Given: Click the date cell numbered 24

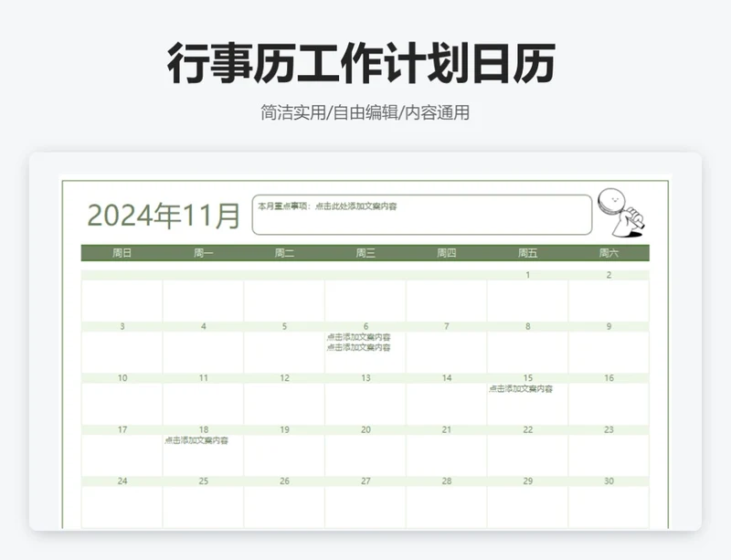Looking at the screenshot, I should point(122,481).
